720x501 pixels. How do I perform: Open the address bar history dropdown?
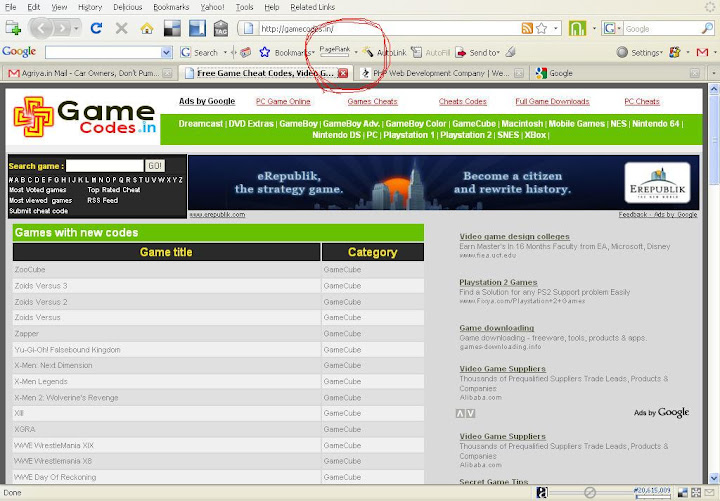(x=556, y=28)
